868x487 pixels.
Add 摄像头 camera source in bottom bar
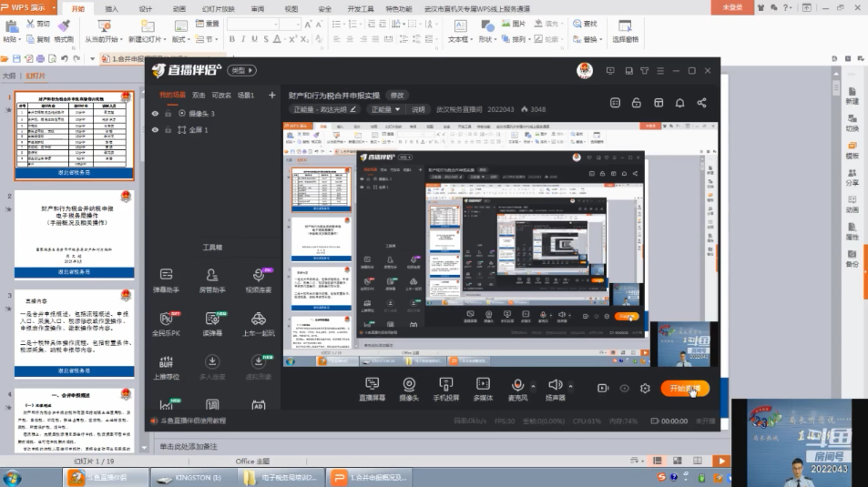tap(409, 389)
